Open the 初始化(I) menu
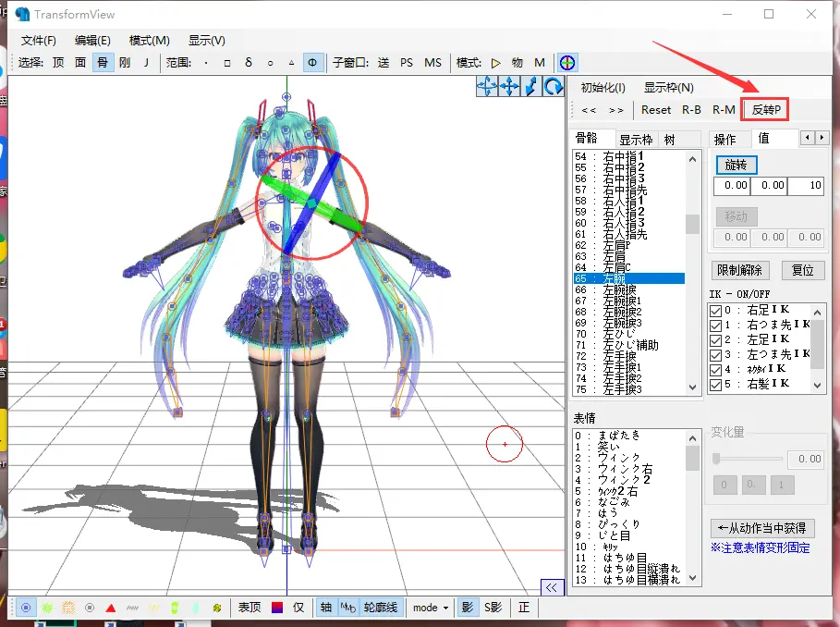This screenshot has width=840, height=627. pyautogui.click(x=603, y=87)
